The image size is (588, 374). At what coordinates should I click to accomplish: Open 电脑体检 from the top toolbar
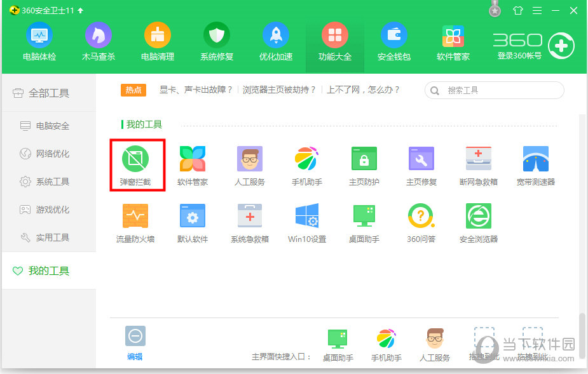tap(39, 42)
